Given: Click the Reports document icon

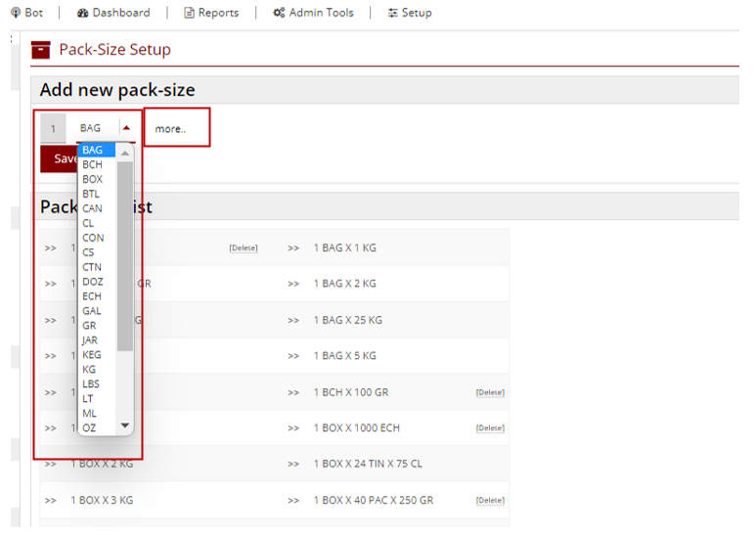Looking at the screenshot, I should coord(190,13).
